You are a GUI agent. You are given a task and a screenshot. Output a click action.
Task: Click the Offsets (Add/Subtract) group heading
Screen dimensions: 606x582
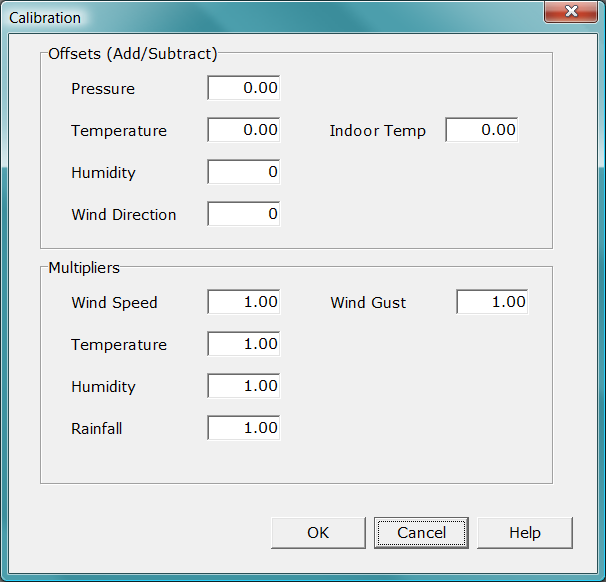click(x=133, y=54)
